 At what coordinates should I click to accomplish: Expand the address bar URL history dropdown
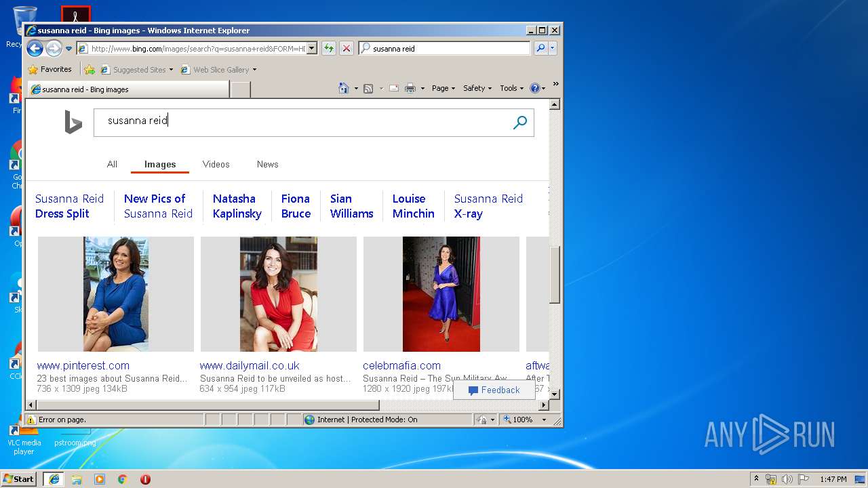[x=312, y=48]
